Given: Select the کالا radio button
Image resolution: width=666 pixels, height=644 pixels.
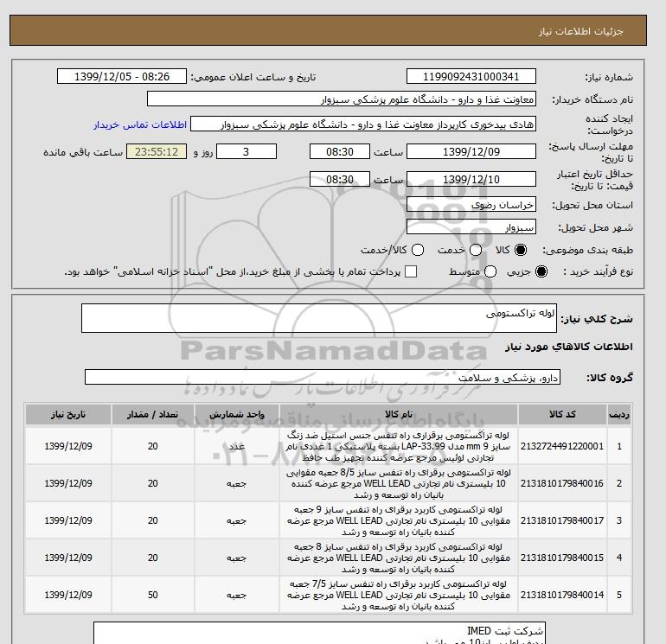Looking at the screenshot, I should pyautogui.click(x=521, y=250).
